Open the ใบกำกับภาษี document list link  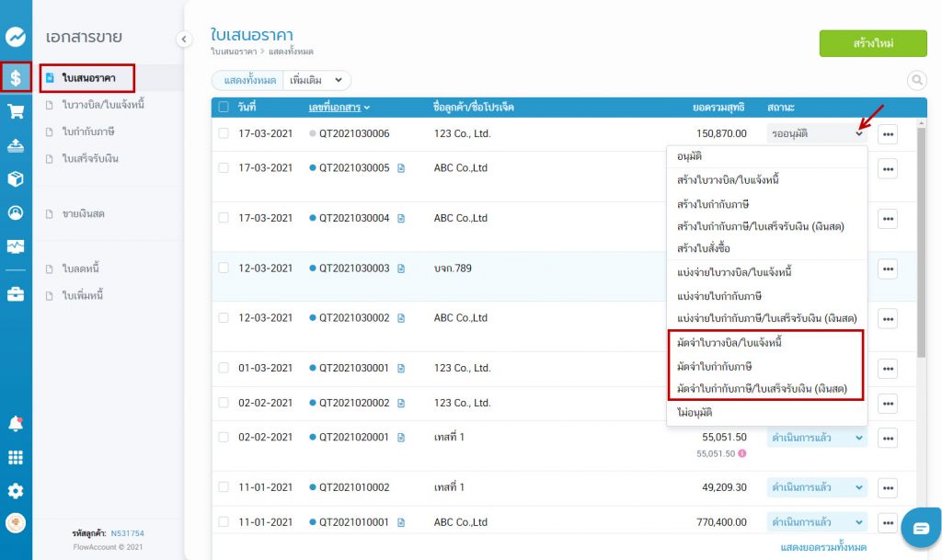click(87, 131)
